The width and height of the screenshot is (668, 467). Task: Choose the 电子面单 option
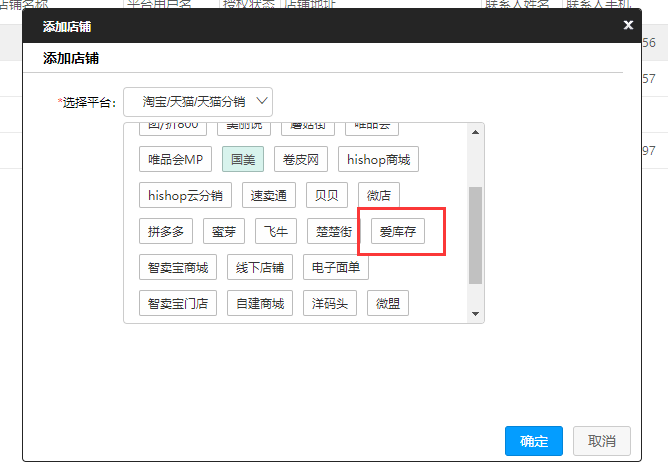(336, 267)
